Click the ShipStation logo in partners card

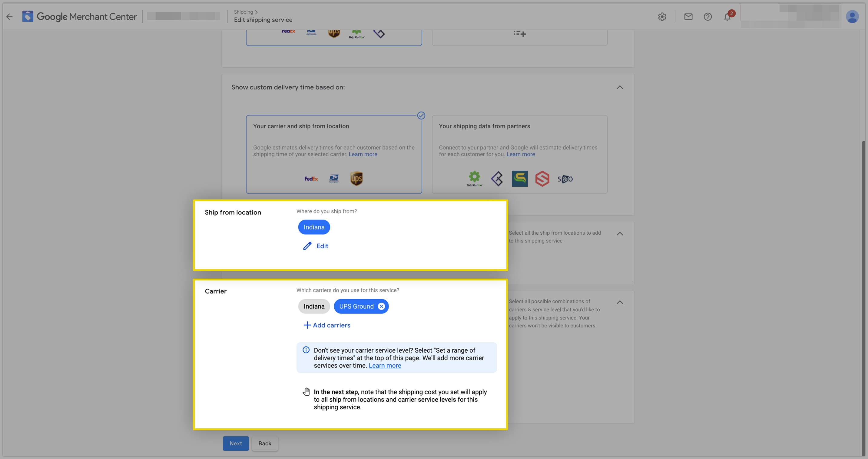coord(474,179)
